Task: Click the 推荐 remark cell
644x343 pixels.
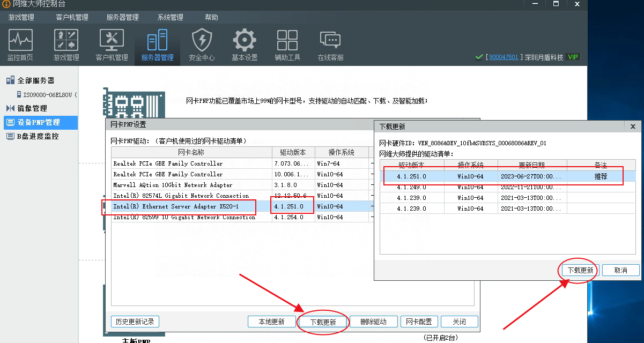Action: tap(601, 176)
